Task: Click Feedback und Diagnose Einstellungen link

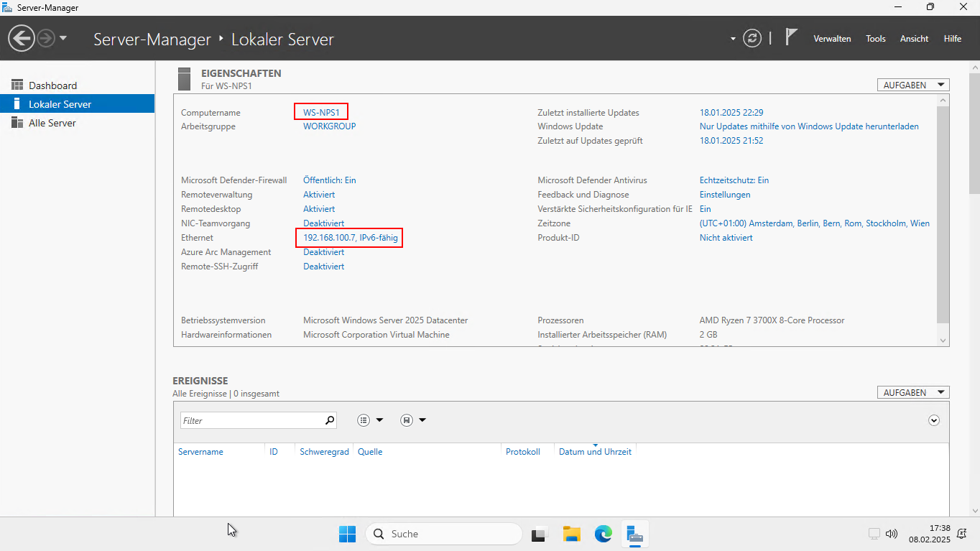Action: click(x=725, y=195)
